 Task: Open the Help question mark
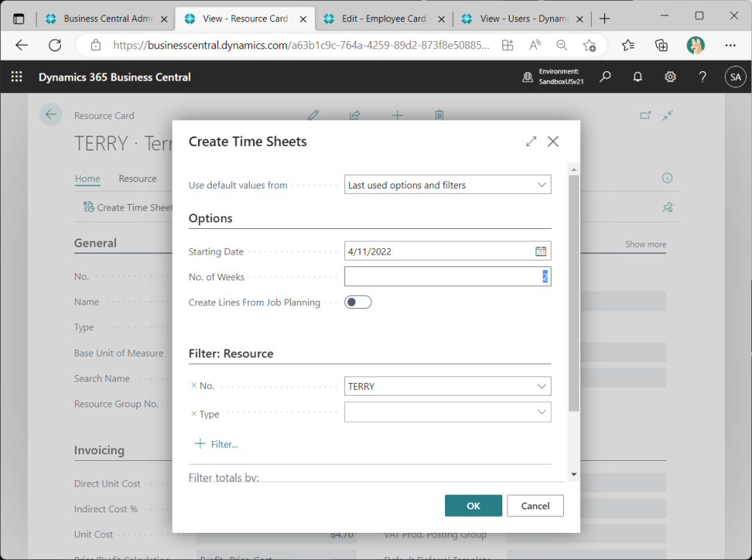pyautogui.click(x=703, y=77)
